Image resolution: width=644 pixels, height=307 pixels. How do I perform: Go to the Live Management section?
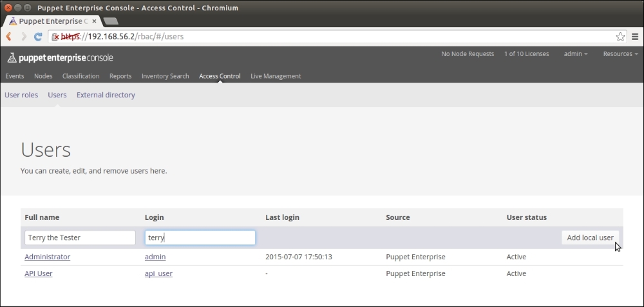pyautogui.click(x=276, y=76)
